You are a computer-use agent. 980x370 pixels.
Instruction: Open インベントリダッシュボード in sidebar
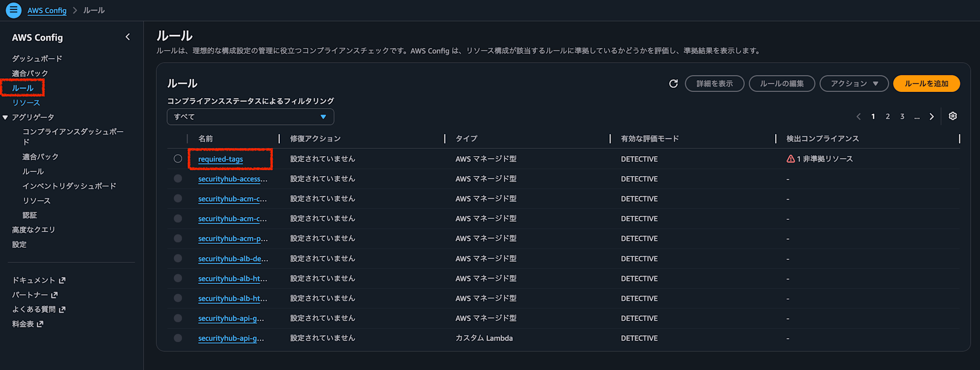(69, 186)
